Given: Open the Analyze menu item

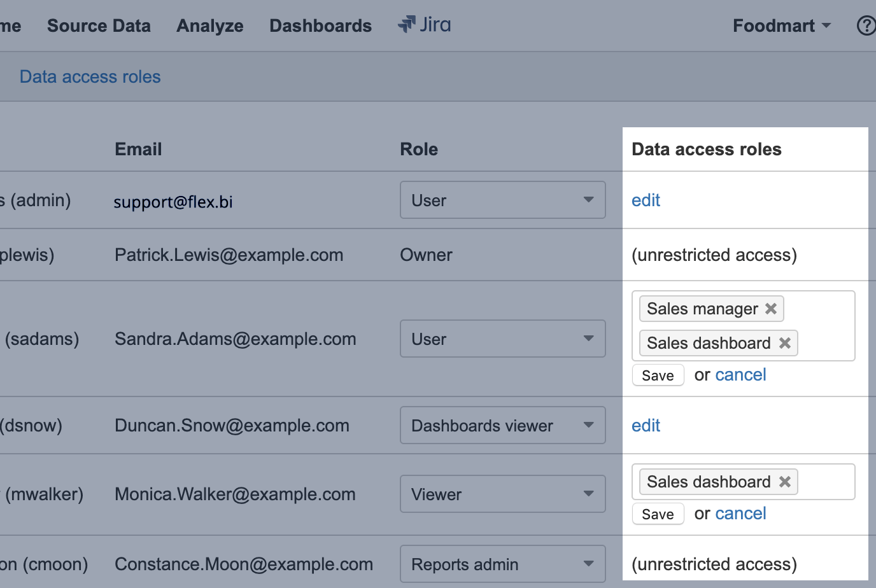Looking at the screenshot, I should coord(209,25).
